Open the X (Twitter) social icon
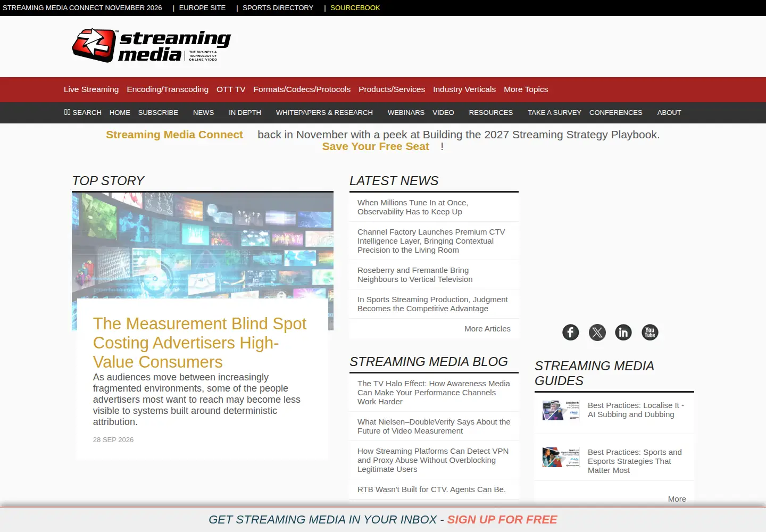This screenshot has height=532, width=766. coord(597,332)
